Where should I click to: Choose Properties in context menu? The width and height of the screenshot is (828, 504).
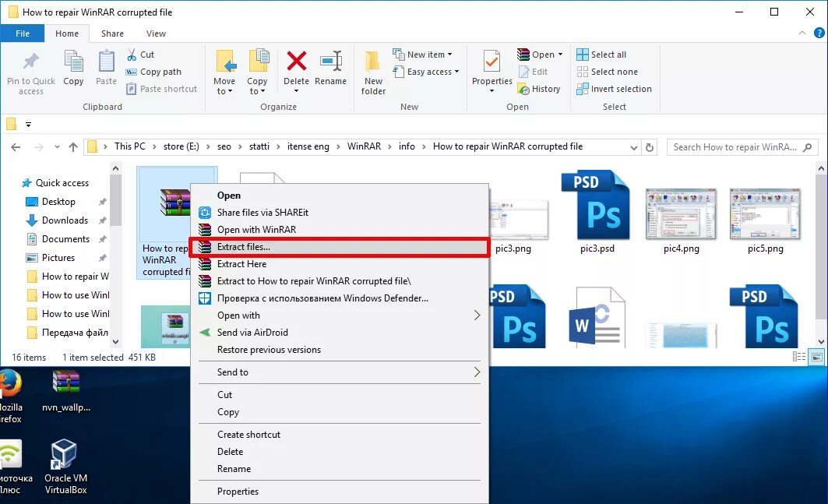click(339, 492)
